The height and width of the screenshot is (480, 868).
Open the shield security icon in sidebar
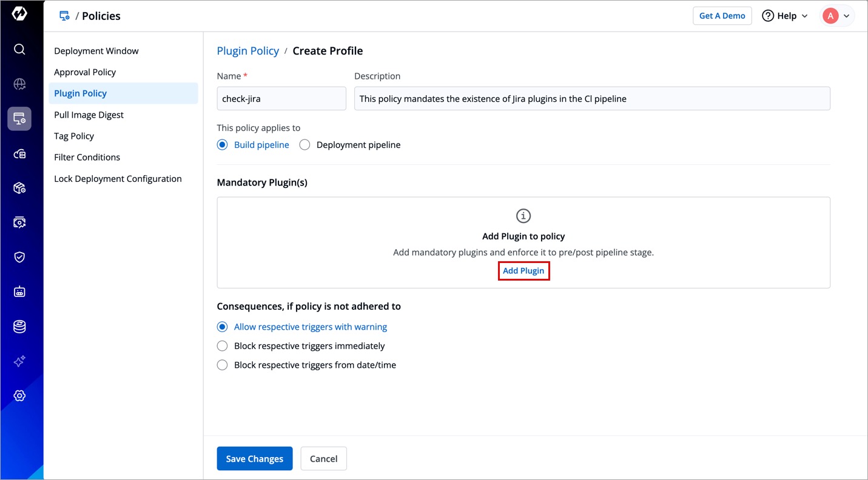point(19,257)
